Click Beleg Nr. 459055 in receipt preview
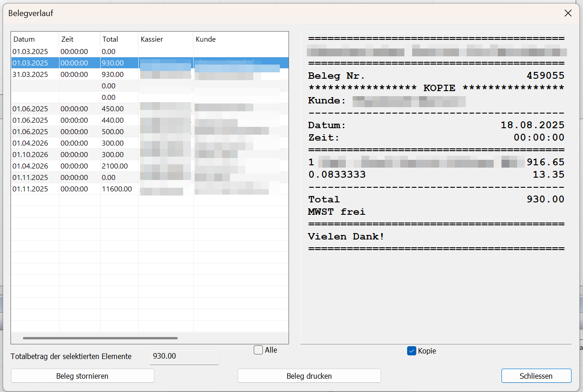 (x=436, y=76)
